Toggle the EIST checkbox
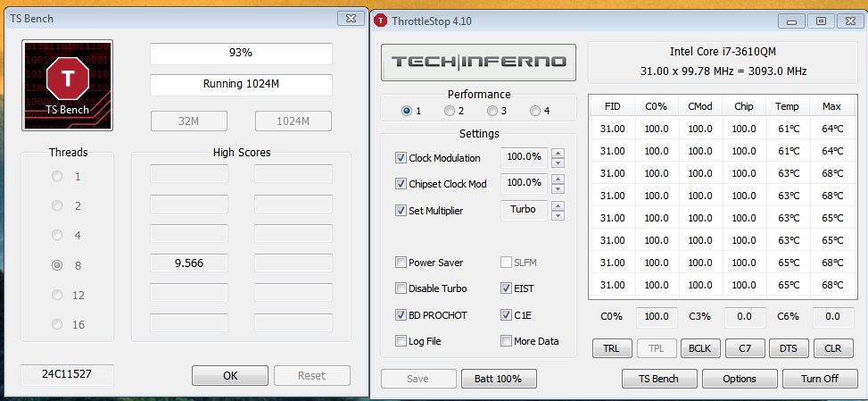The width and height of the screenshot is (868, 401). click(x=506, y=288)
